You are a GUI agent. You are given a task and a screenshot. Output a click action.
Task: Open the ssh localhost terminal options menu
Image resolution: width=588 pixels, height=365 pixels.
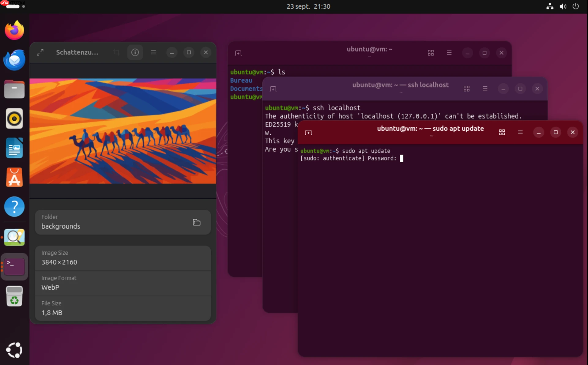click(x=485, y=88)
